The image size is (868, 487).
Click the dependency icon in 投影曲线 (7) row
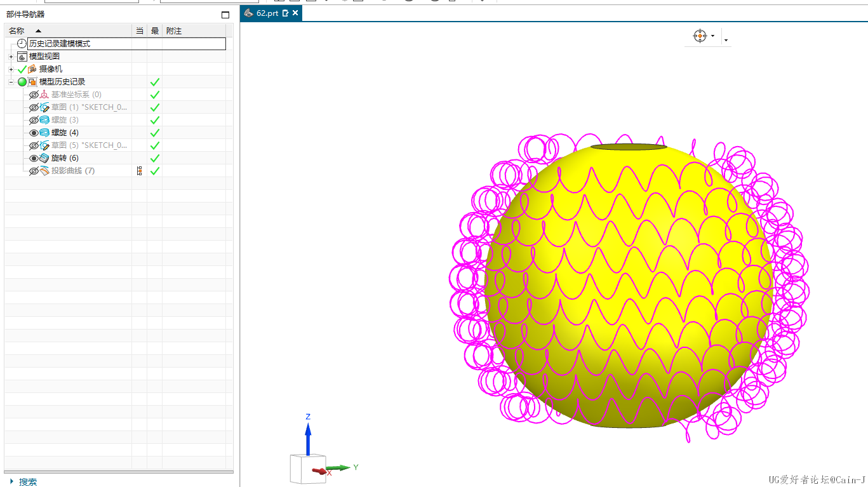(x=139, y=171)
